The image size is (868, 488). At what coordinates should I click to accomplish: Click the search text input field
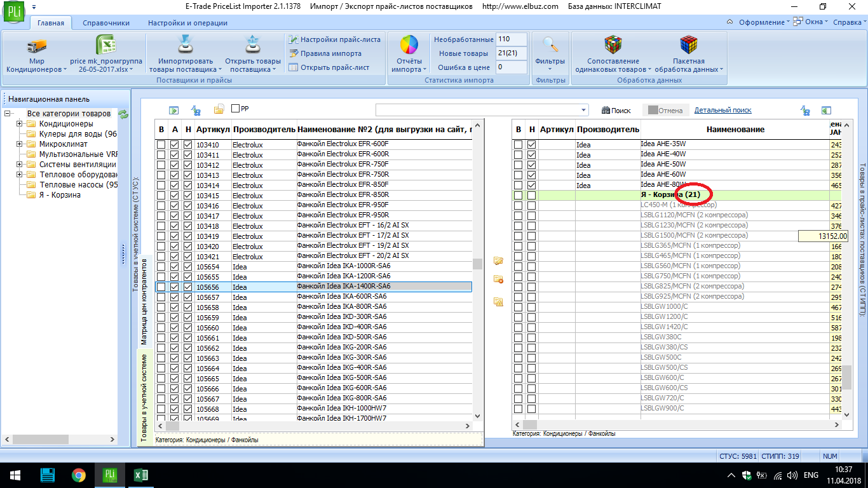pyautogui.click(x=477, y=110)
